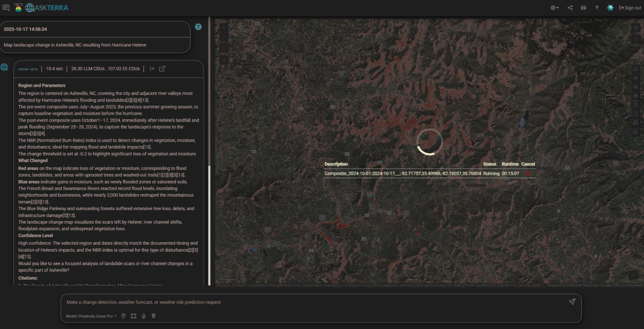Open the Perplexity Sonar Pro model dropdown
The height and width of the screenshot is (329, 644).
coord(91,316)
